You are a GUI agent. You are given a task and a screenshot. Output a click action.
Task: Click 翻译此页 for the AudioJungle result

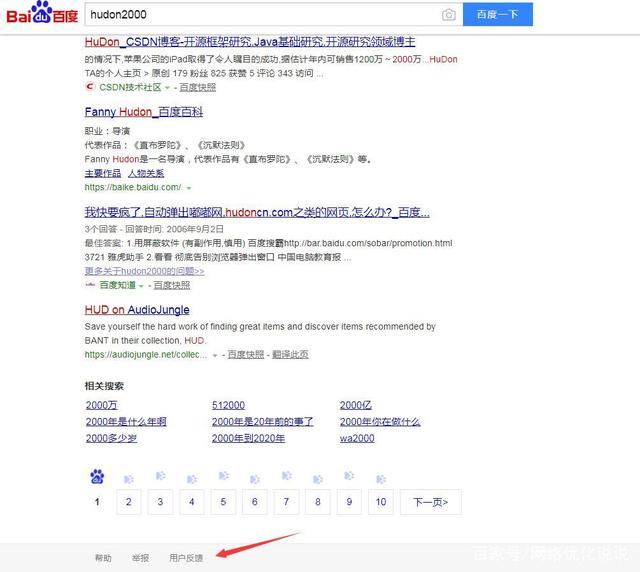(290, 354)
